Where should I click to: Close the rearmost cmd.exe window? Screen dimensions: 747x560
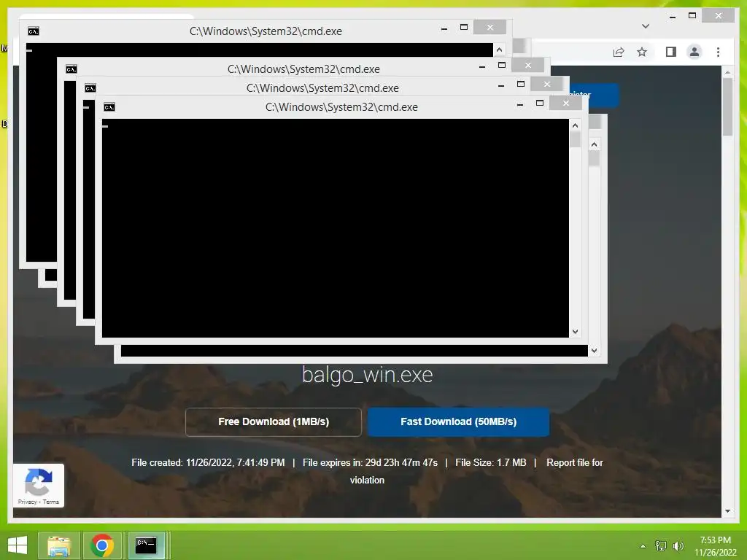(489, 27)
